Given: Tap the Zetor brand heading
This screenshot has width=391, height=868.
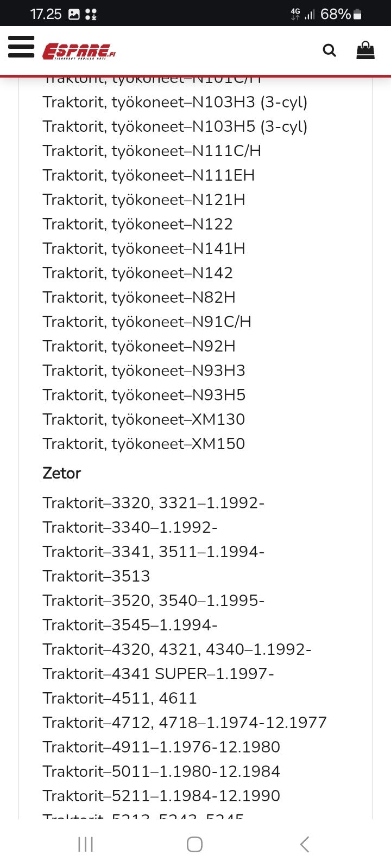Looking at the screenshot, I should (x=62, y=473).
